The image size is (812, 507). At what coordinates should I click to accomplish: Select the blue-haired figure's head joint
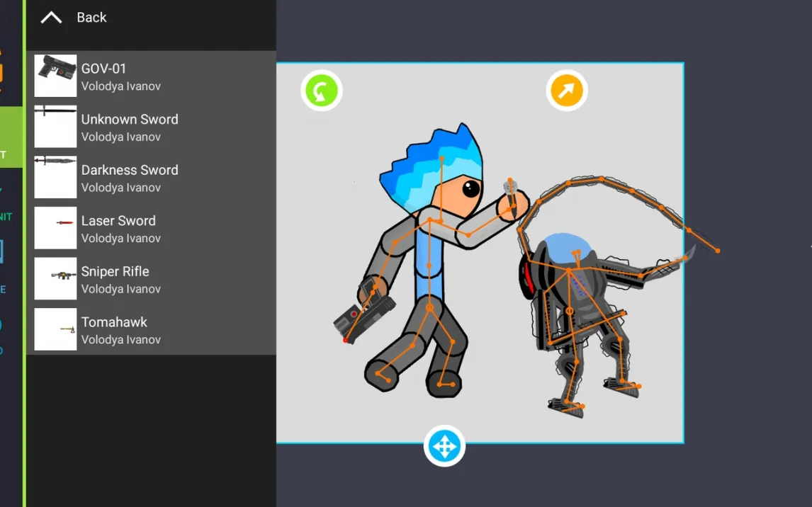click(x=441, y=159)
